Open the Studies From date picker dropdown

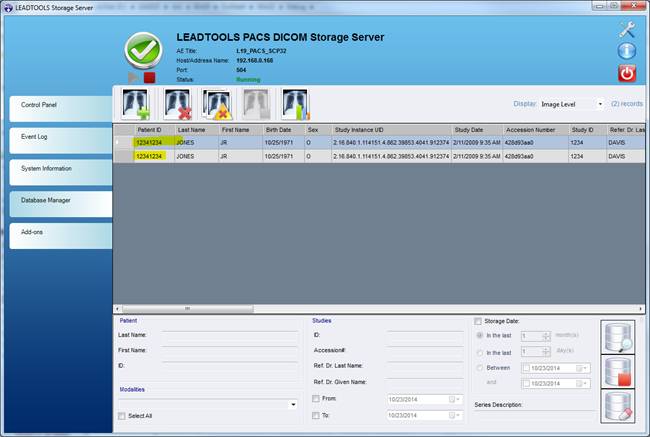[x=454, y=399]
